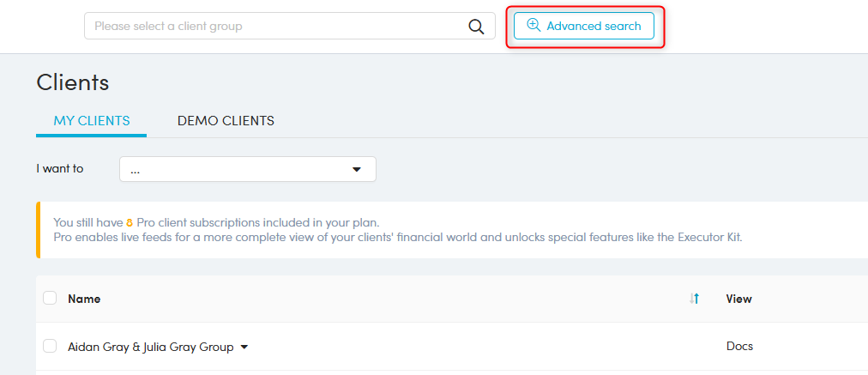Tick the select-all checkbox in table header
The height and width of the screenshot is (375, 868).
pos(50,298)
